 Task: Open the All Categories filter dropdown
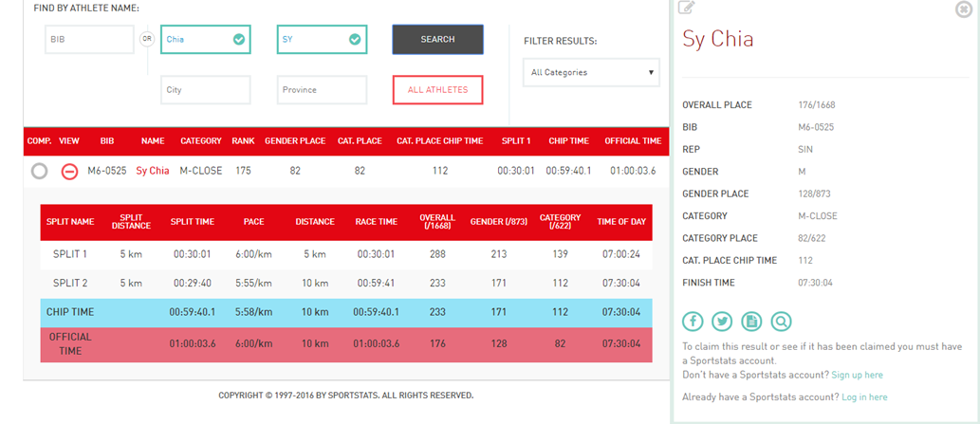[591, 72]
